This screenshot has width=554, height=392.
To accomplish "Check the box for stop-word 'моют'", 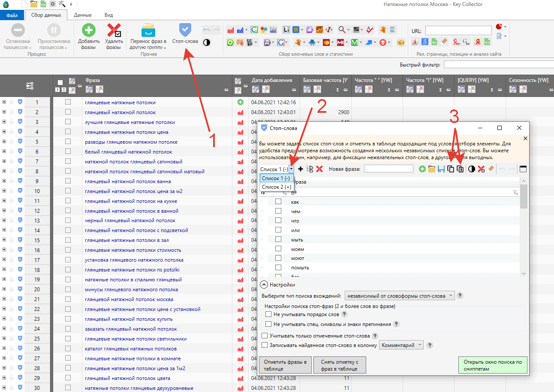I will 278,258.
